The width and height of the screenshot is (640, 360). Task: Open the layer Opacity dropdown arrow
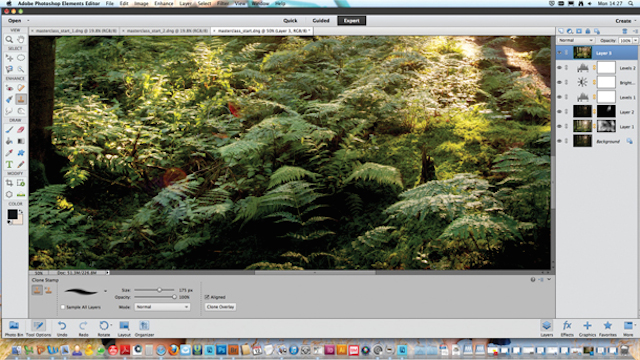tap(636, 40)
